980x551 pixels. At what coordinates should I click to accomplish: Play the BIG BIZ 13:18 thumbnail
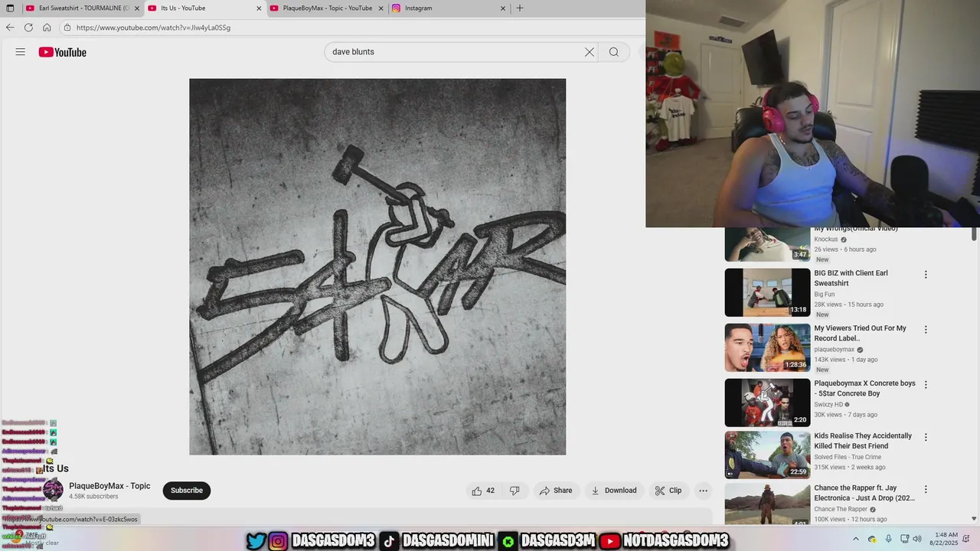767,292
